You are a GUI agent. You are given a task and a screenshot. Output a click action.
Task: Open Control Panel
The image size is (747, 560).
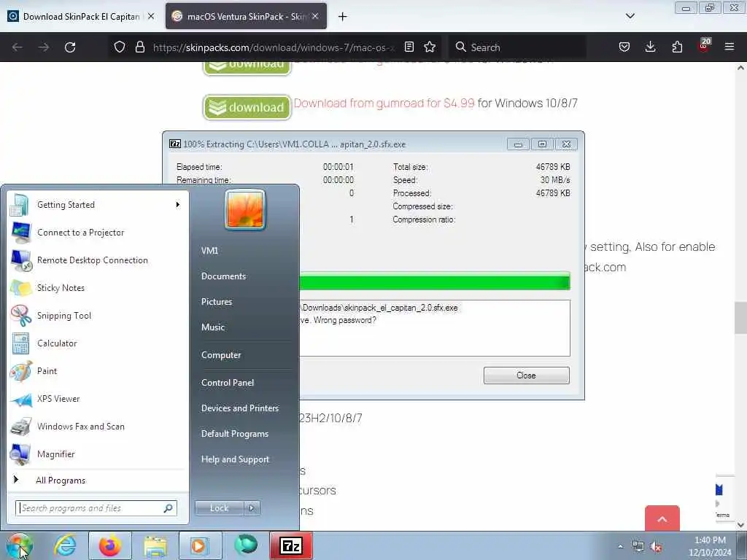click(x=228, y=382)
